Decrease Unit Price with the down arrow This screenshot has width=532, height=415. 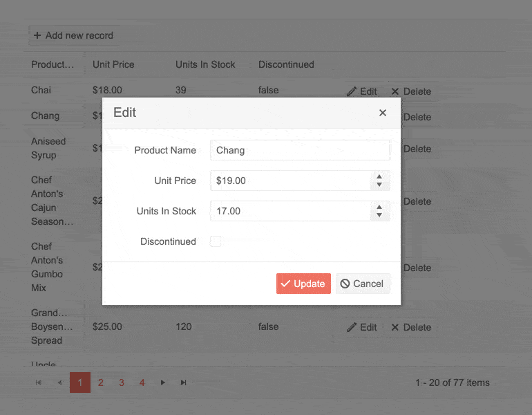(379, 185)
